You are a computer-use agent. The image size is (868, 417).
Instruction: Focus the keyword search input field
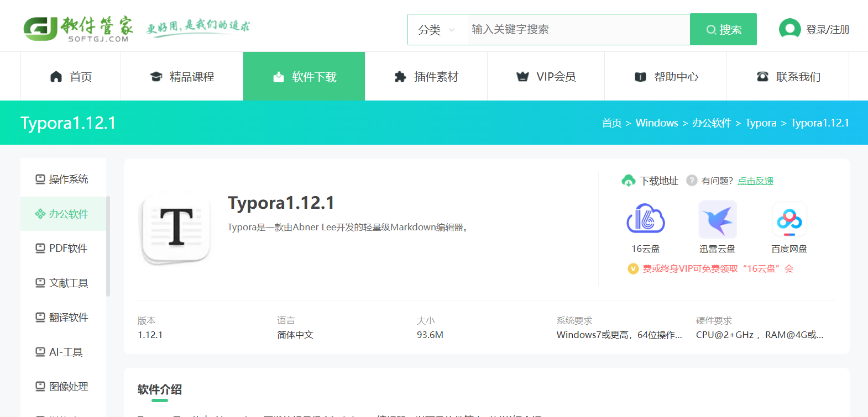[x=579, y=29]
